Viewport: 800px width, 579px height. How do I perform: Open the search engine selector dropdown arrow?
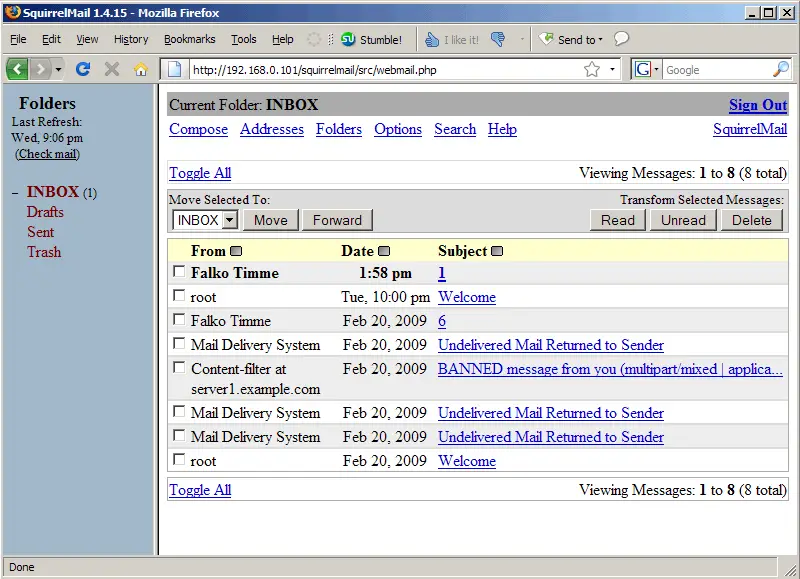(x=656, y=69)
